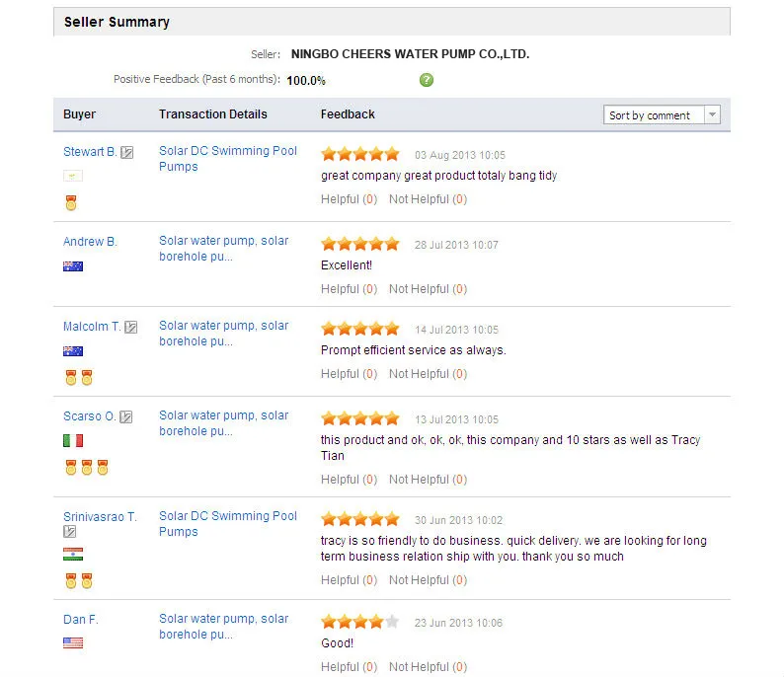Click the green help question mark icon
The height and width of the screenshot is (677, 784).
(427, 80)
